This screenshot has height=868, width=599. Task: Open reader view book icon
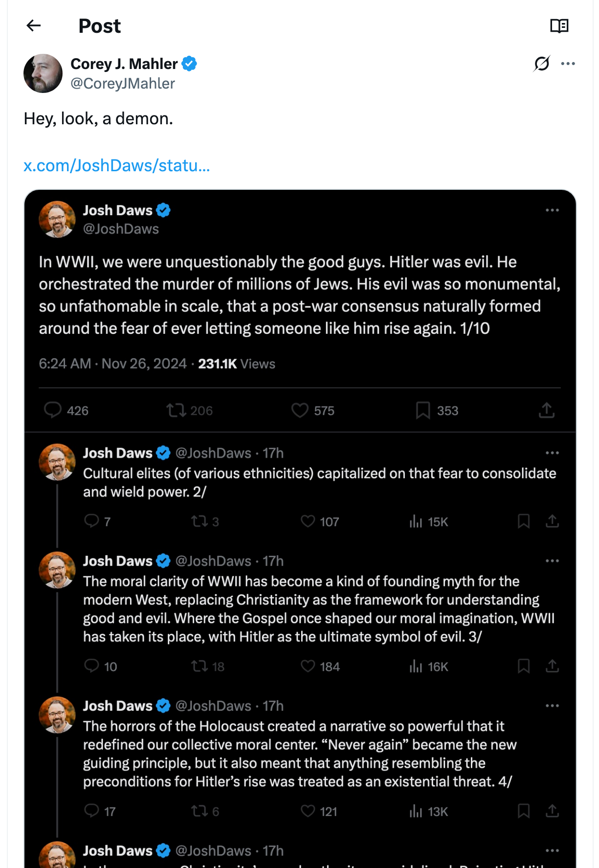point(559,25)
